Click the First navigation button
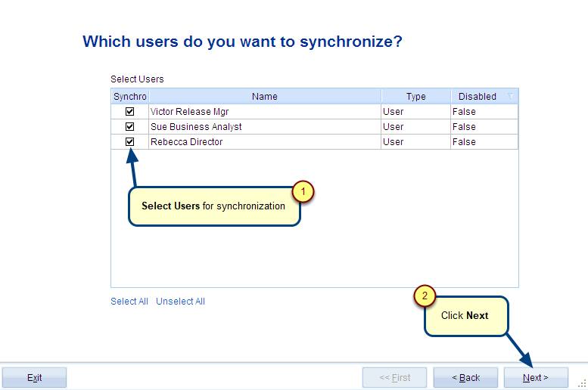Screen dimensions: 588x390 pyautogui.click(x=394, y=377)
